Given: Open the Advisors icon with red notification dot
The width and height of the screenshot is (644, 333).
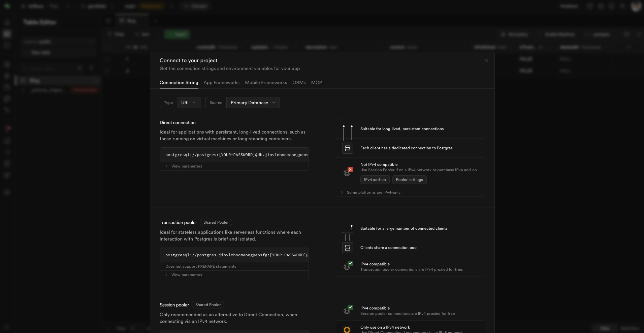Looking at the screenshot, I should 7,128.
